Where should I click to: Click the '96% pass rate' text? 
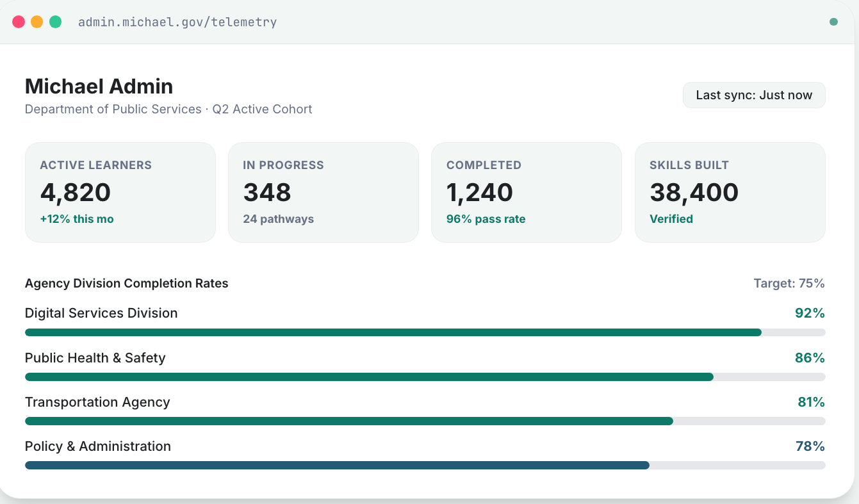point(486,219)
